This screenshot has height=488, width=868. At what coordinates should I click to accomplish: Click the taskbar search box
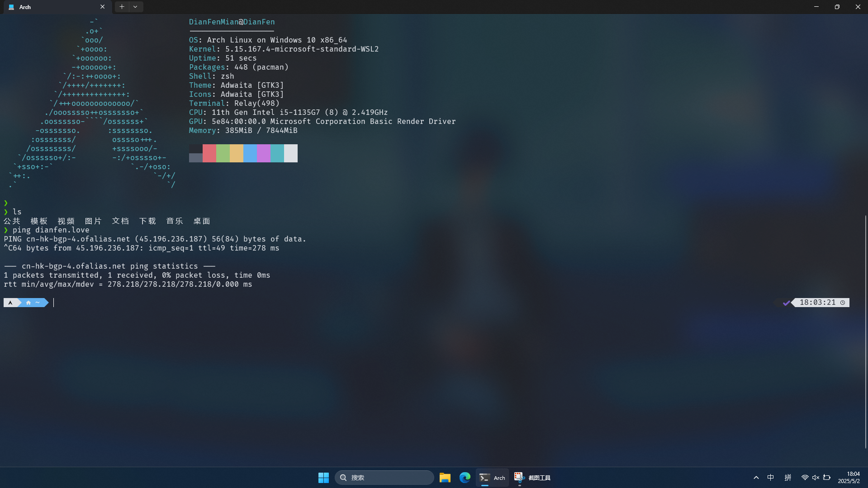click(384, 478)
